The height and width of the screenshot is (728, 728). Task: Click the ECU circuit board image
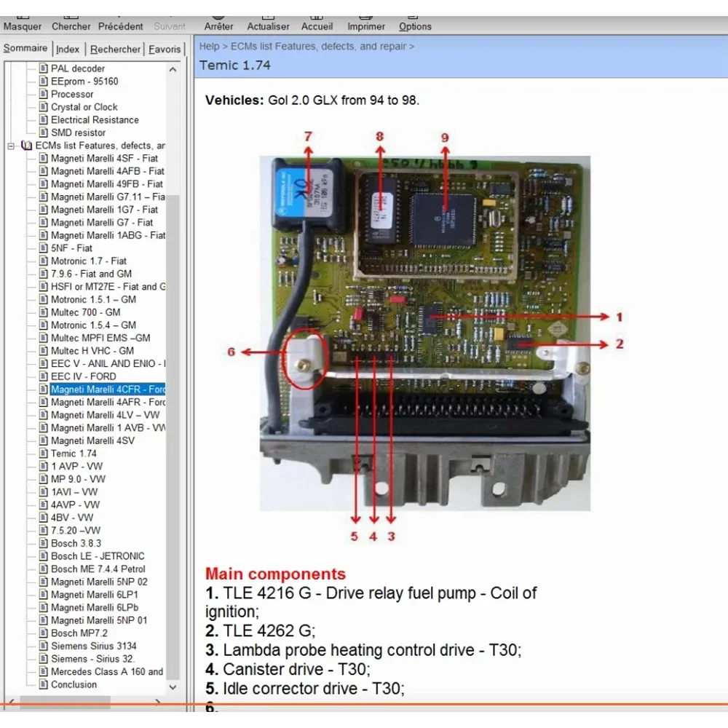point(424,333)
